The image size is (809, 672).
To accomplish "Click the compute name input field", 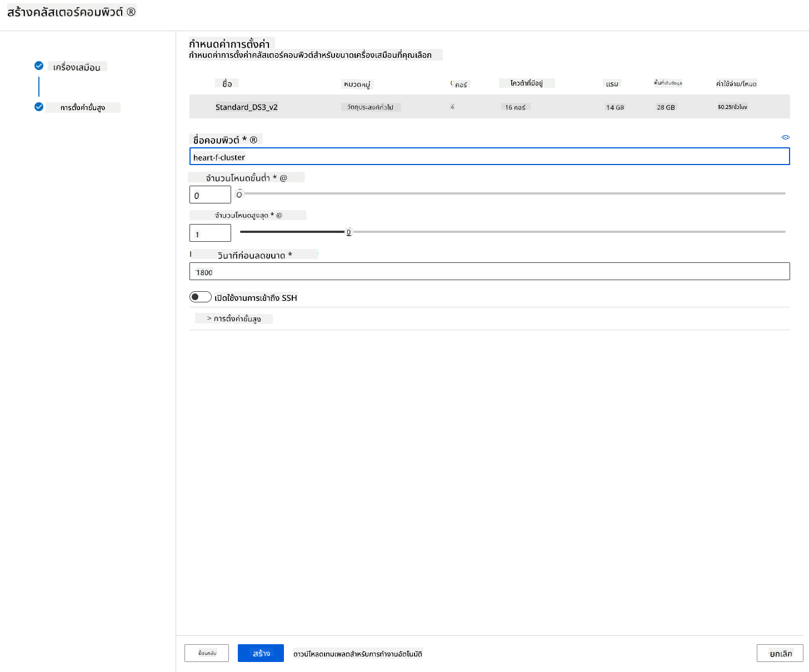I will [x=490, y=157].
